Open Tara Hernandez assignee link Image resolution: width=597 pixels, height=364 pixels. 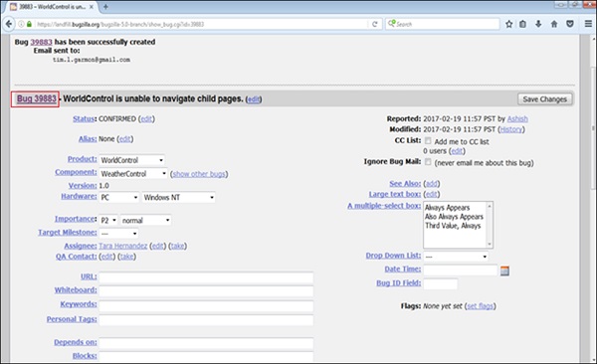(x=123, y=246)
